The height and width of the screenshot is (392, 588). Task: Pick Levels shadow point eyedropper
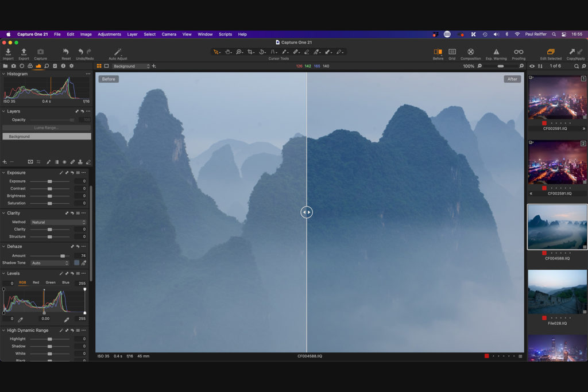[20, 319]
